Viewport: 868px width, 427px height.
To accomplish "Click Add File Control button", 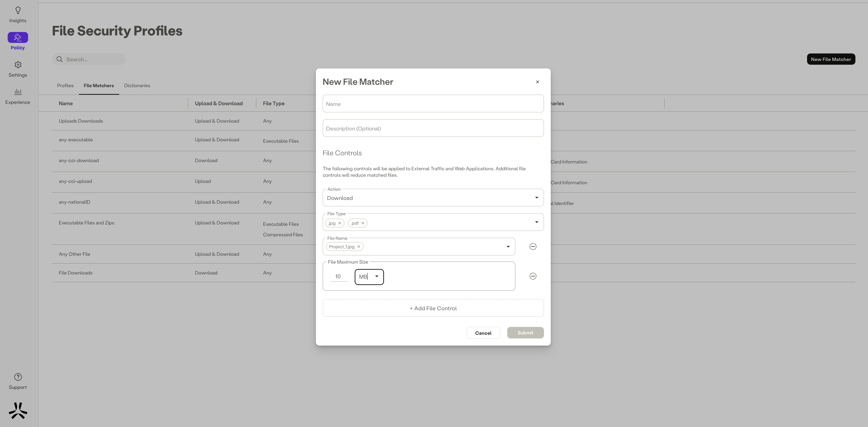I will pyautogui.click(x=433, y=308).
